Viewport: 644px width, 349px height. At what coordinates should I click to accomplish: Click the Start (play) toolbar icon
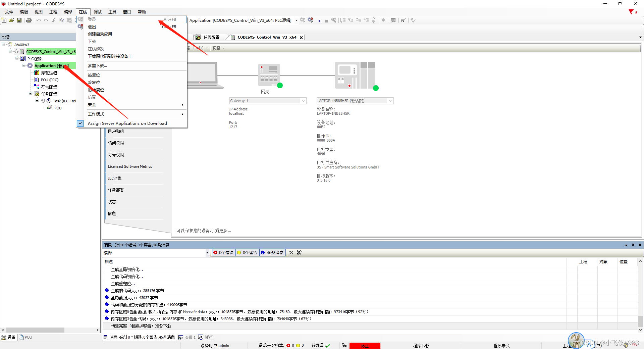pyautogui.click(x=319, y=20)
